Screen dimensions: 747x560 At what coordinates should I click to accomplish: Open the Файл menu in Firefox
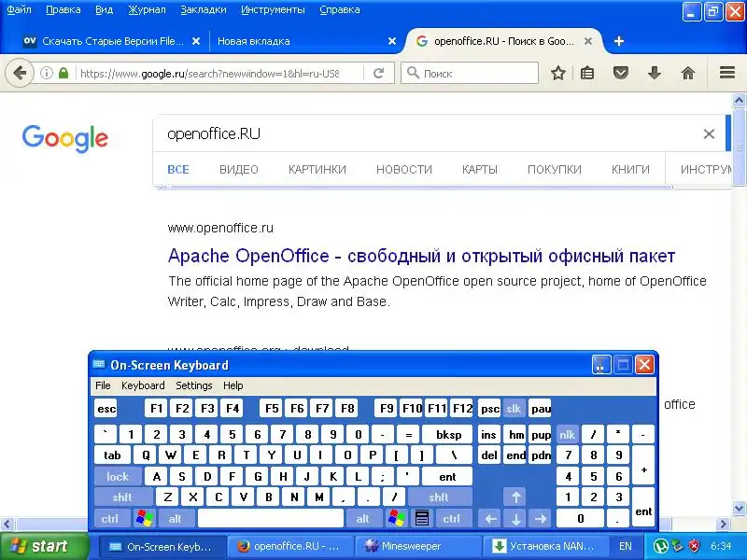click(x=19, y=9)
